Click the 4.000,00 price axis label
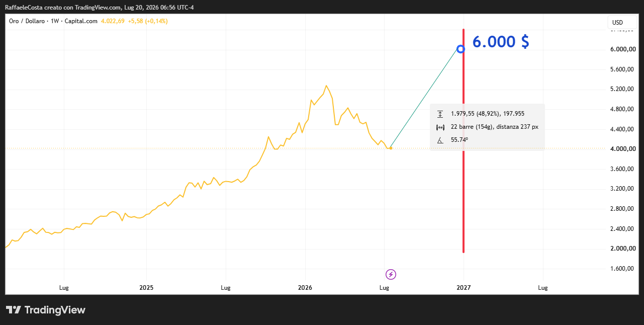644x325 pixels. point(623,149)
